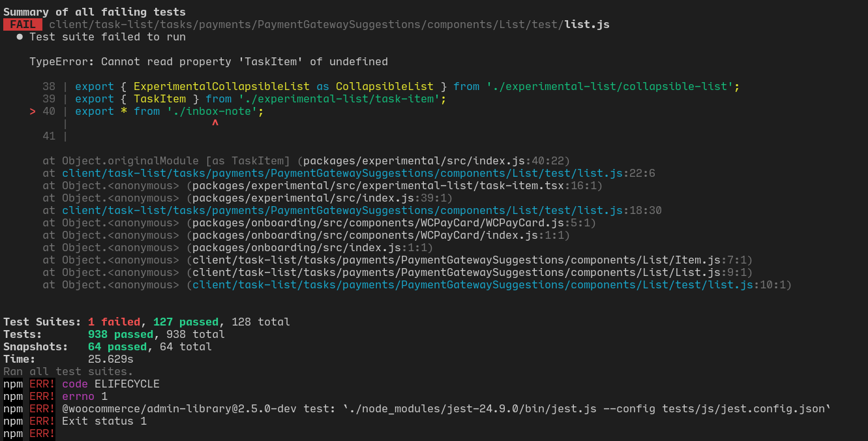This screenshot has height=441, width=868.
Task: Click the red '>' pointer at line 40
Action: click(x=33, y=111)
